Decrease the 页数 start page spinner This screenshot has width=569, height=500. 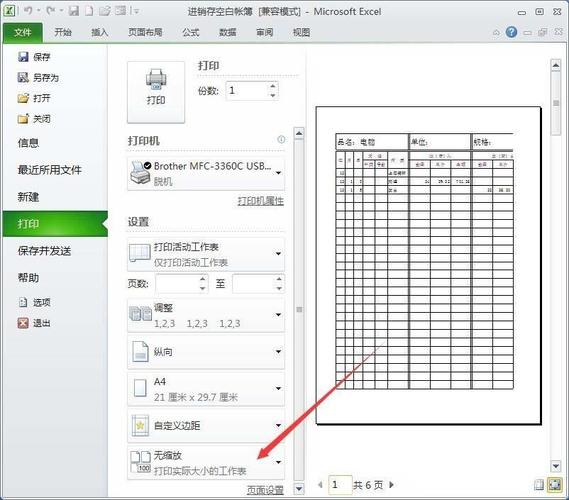point(202,288)
